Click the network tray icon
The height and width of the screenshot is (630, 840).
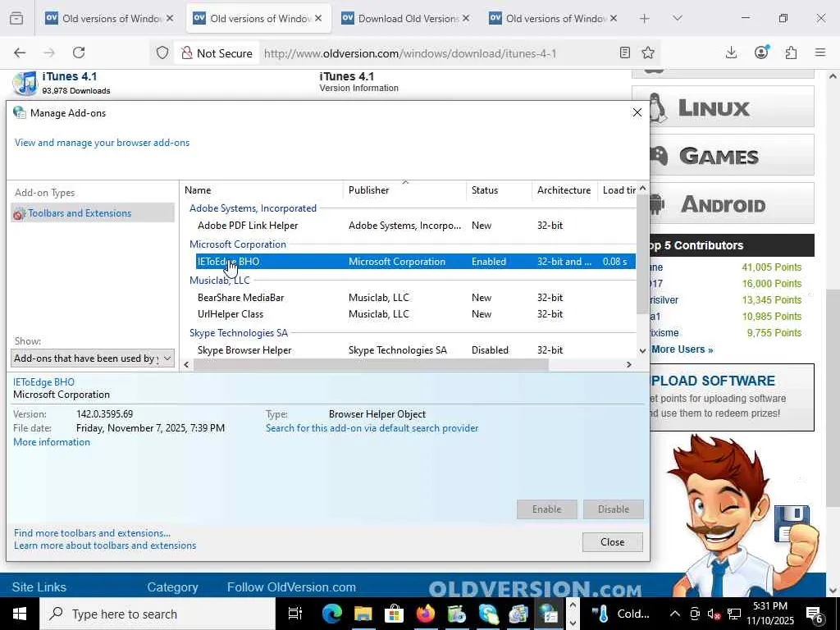[x=734, y=614]
